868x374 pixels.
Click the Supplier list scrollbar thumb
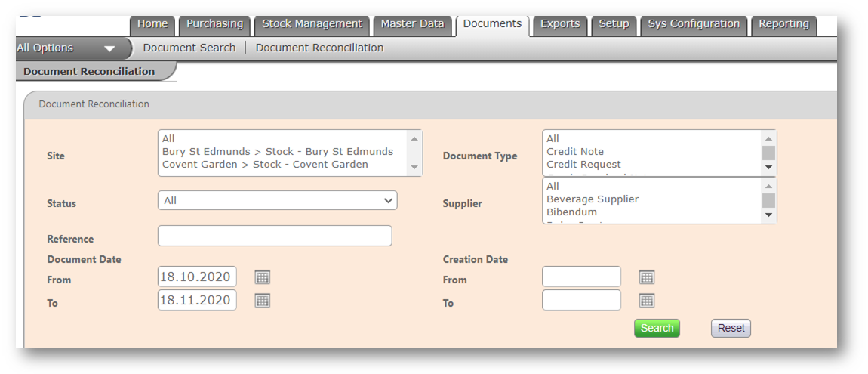click(x=768, y=200)
